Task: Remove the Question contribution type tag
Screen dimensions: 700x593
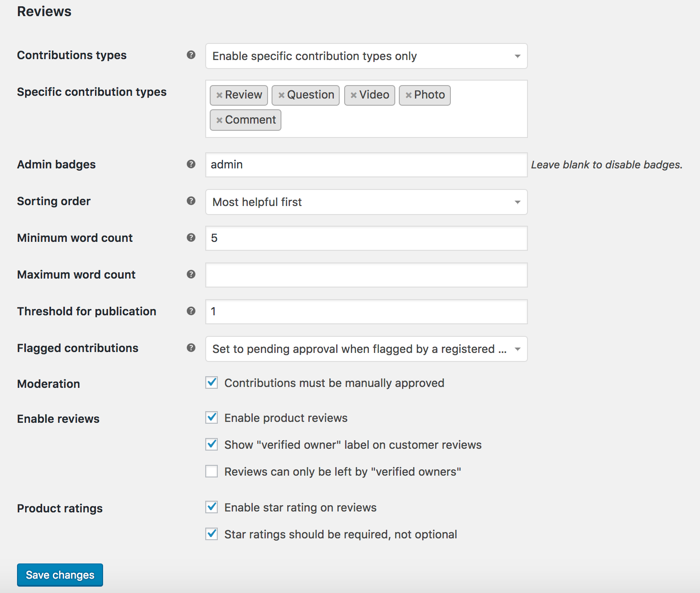Action: click(281, 95)
